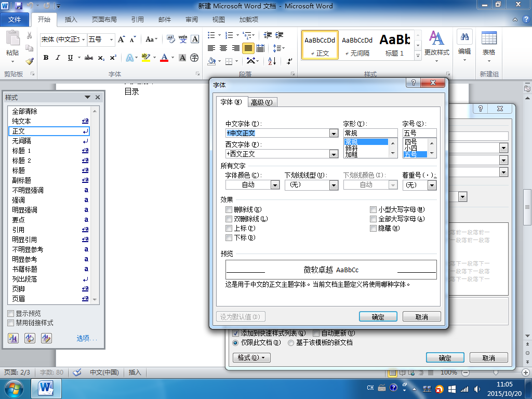
Task: Open the text effects A icon
Action: (x=129, y=58)
